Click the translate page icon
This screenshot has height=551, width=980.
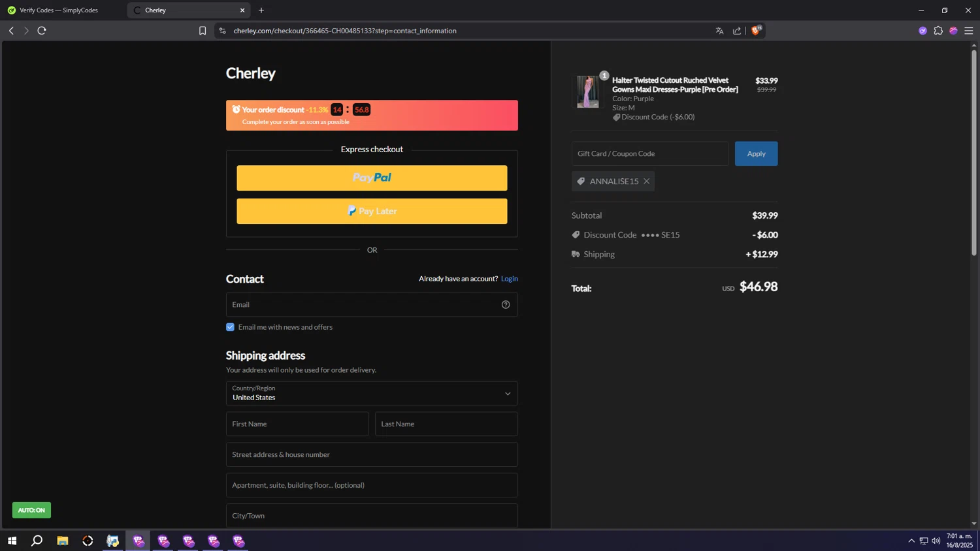(x=719, y=31)
